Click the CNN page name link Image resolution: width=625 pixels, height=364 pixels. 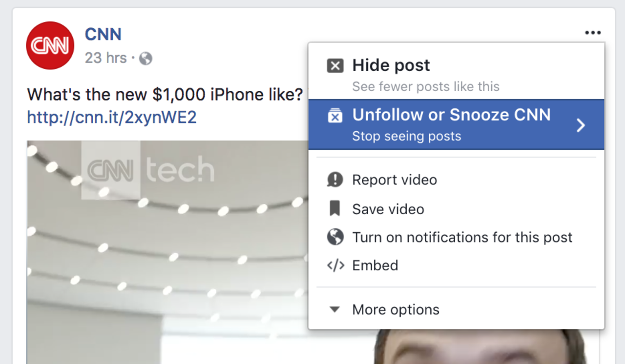pos(103,34)
